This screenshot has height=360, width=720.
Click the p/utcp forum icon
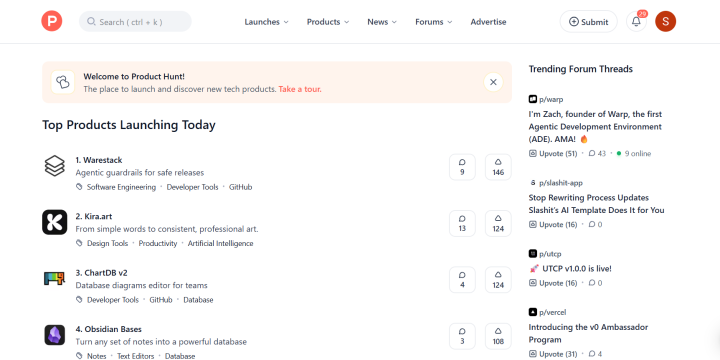pos(533,254)
